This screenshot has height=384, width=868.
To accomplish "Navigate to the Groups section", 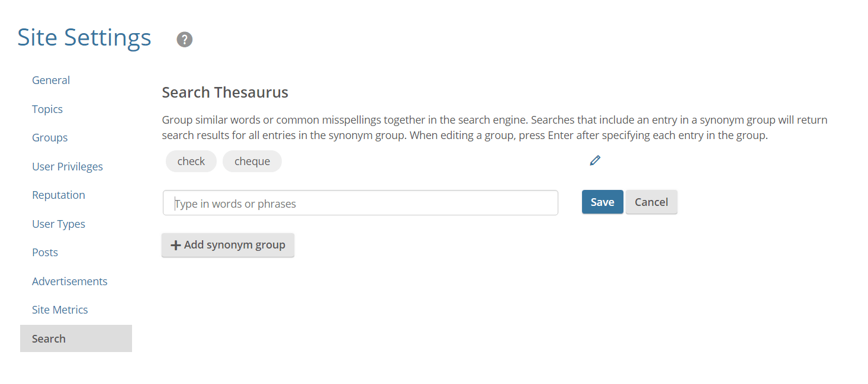I will click(x=50, y=137).
